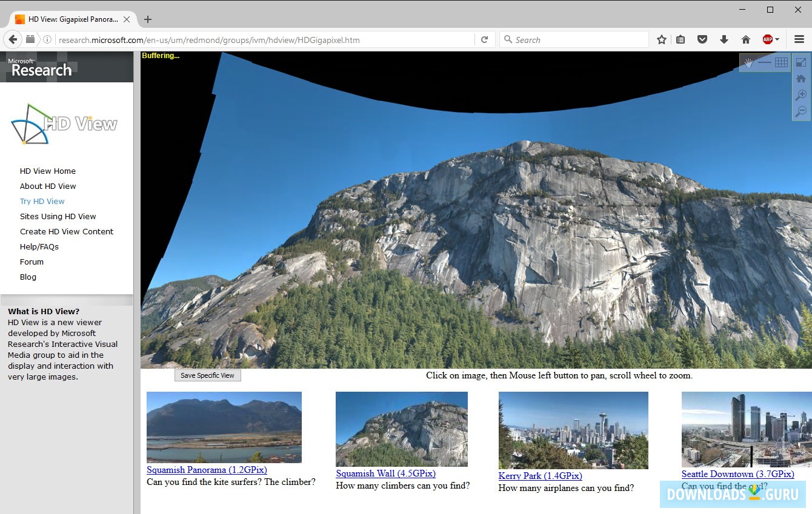Click the grid icon in viewer toolbar
The image size is (812, 514).
coord(781,62)
